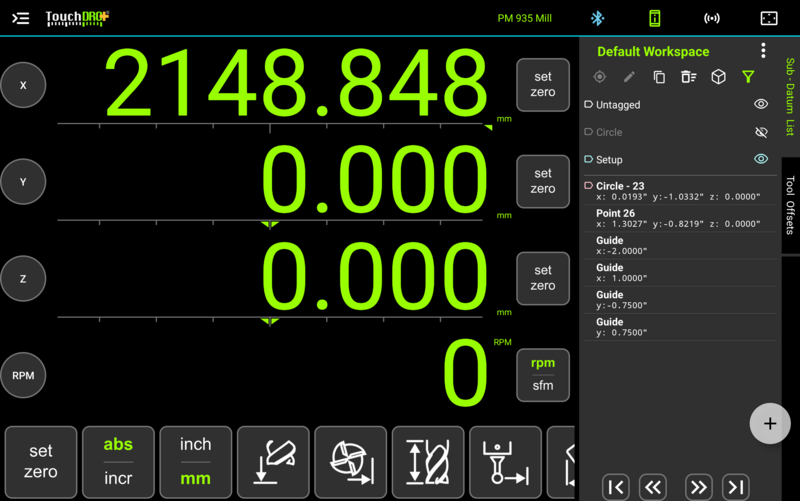Screen dimensions: 800x501
Task: Click the Z axis 0.000 readout
Action: 375,277
